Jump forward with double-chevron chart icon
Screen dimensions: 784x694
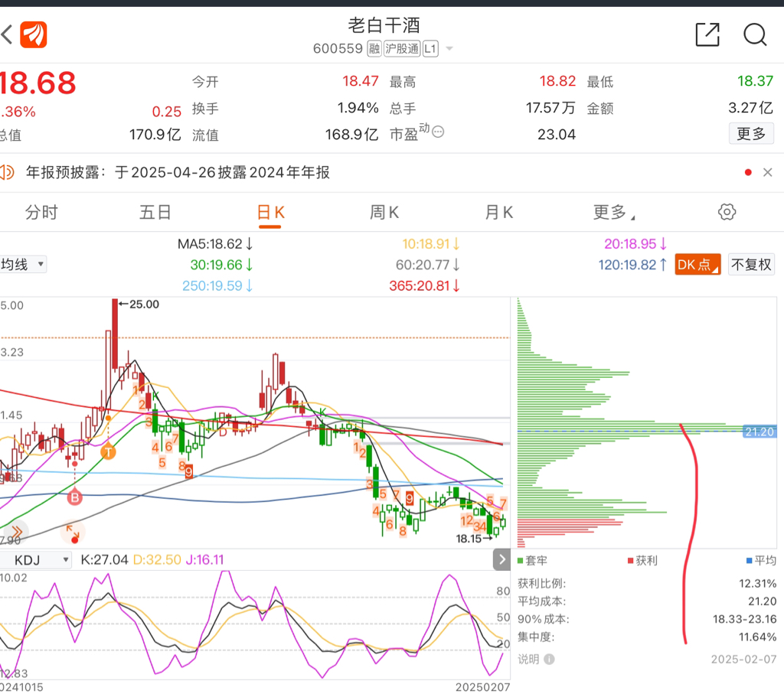coord(16,532)
